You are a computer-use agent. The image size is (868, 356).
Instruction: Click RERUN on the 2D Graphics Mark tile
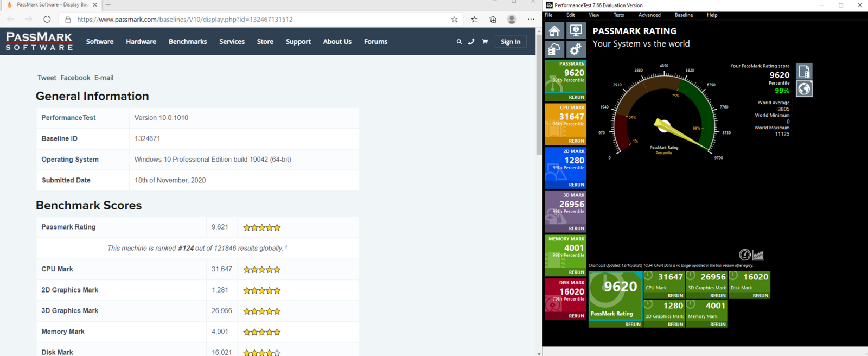click(675, 325)
